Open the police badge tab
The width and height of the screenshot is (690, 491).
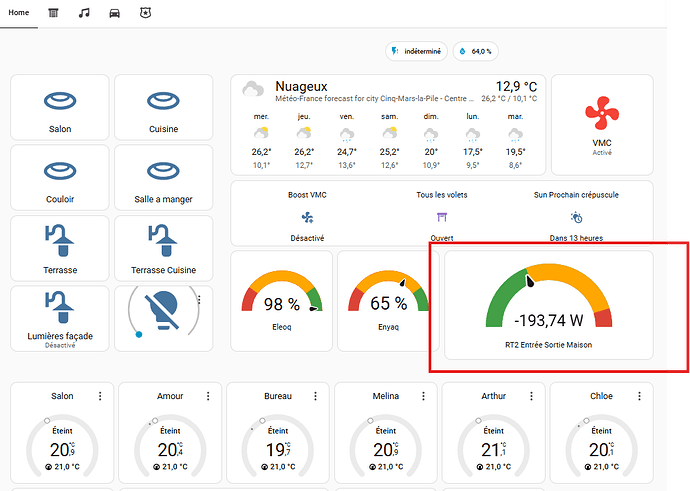click(145, 13)
